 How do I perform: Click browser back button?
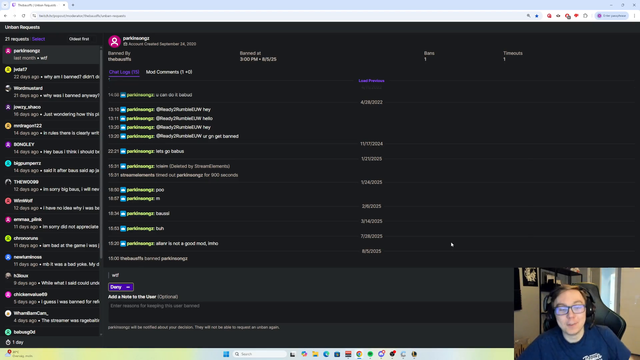pyautogui.click(x=5, y=16)
